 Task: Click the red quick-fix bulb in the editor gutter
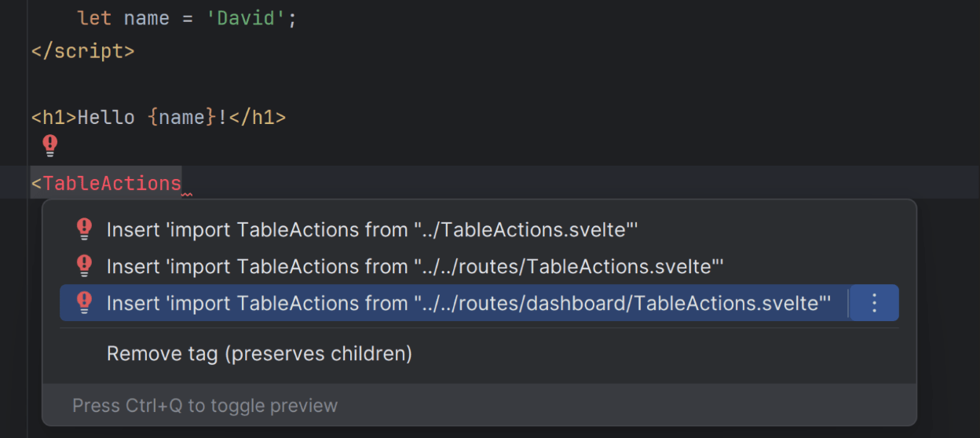50,145
